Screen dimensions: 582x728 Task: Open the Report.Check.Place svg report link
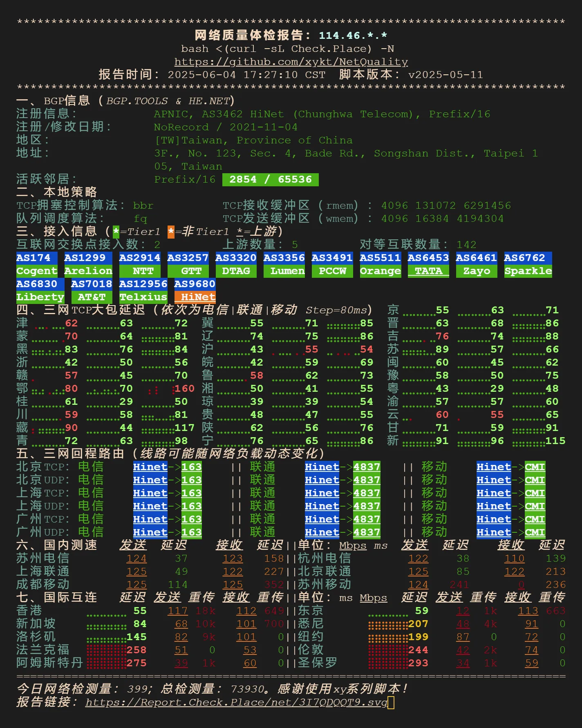(x=236, y=702)
